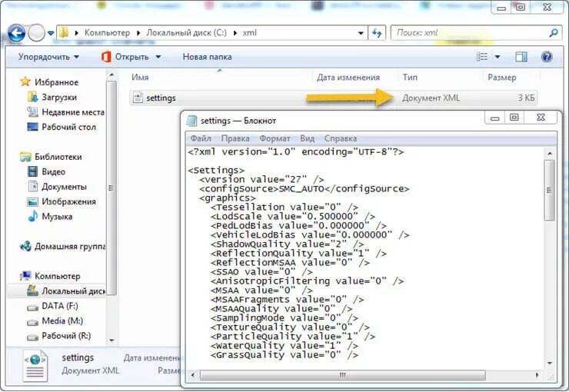Click the ShadowQuality value line
Viewport: 569px width, 392px height.
coord(287,244)
